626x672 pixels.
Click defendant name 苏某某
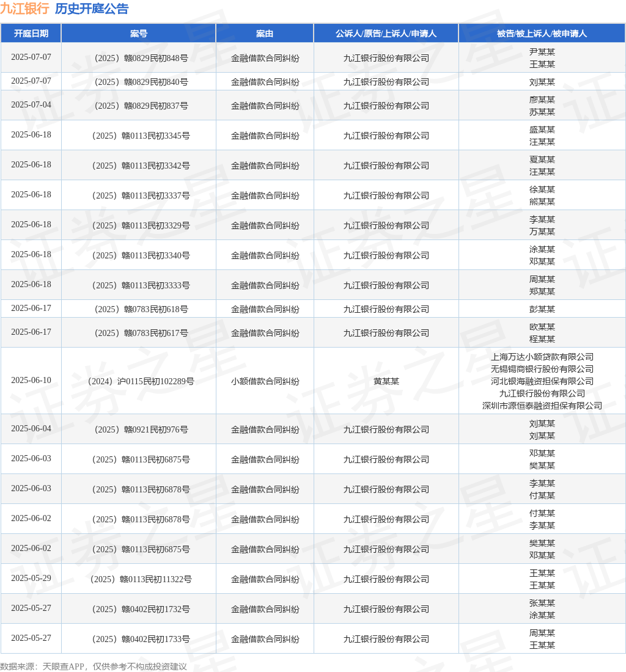(542, 112)
